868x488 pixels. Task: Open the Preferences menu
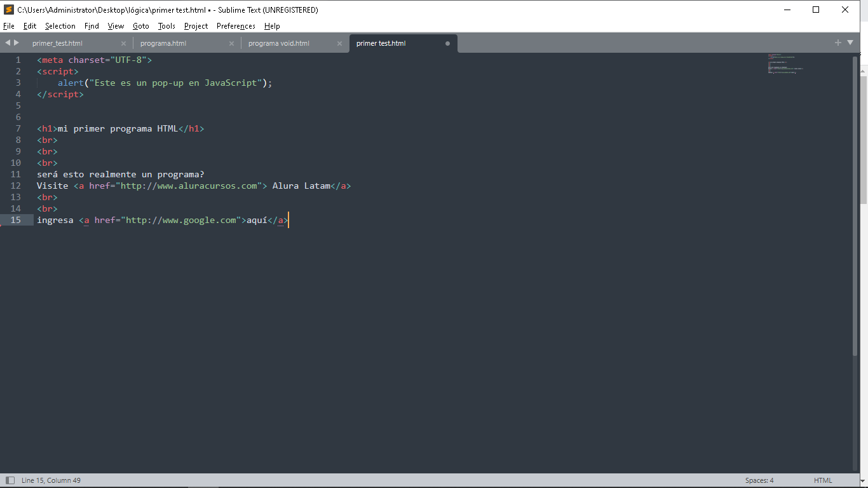[x=236, y=26]
